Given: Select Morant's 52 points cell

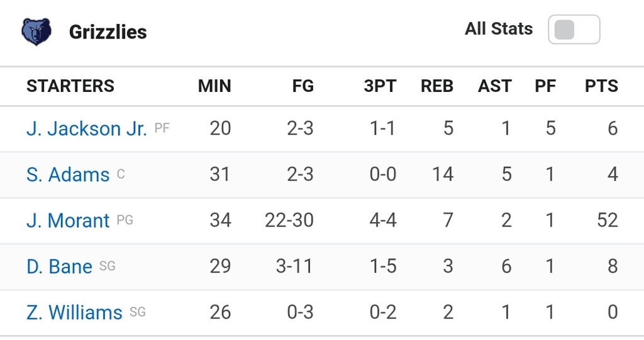Looking at the screenshot, I should 608,220.
